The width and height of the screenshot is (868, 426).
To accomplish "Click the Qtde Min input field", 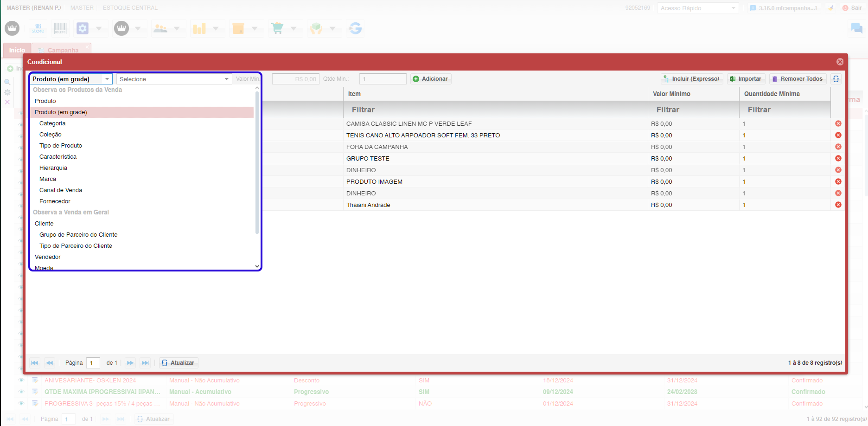I will click(383, 79).
